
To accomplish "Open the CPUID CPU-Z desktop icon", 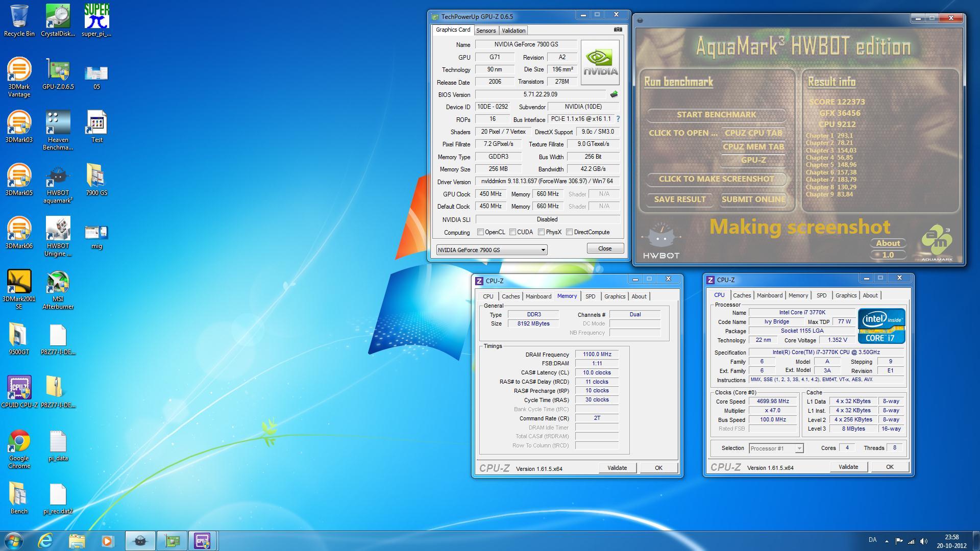I will click(19, 392).
